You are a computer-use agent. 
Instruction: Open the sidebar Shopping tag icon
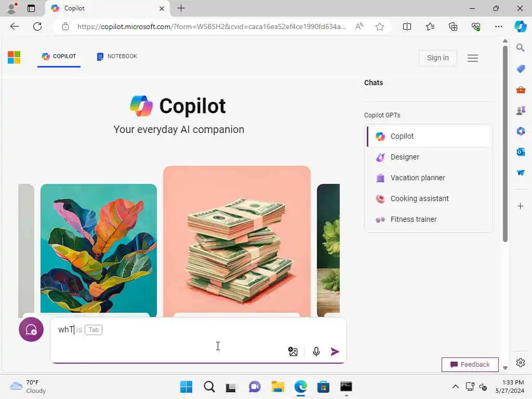click(521, 69)
